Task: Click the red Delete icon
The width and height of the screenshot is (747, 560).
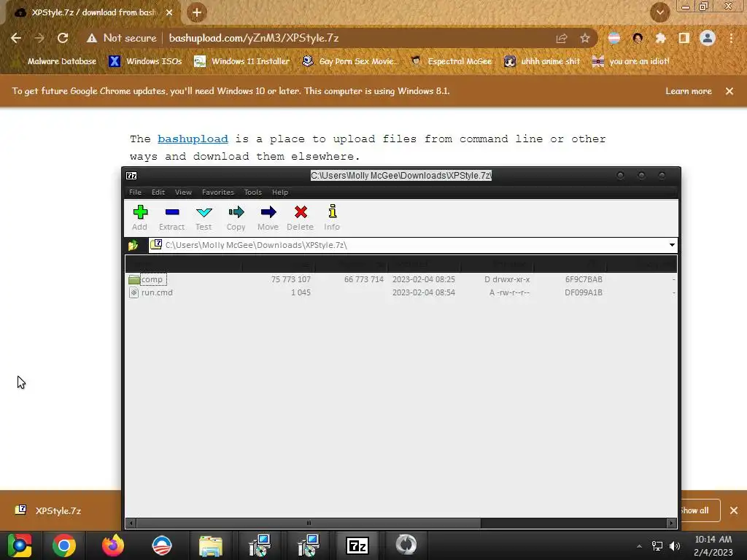Action: pyautogui.click(x=300, y=217)
